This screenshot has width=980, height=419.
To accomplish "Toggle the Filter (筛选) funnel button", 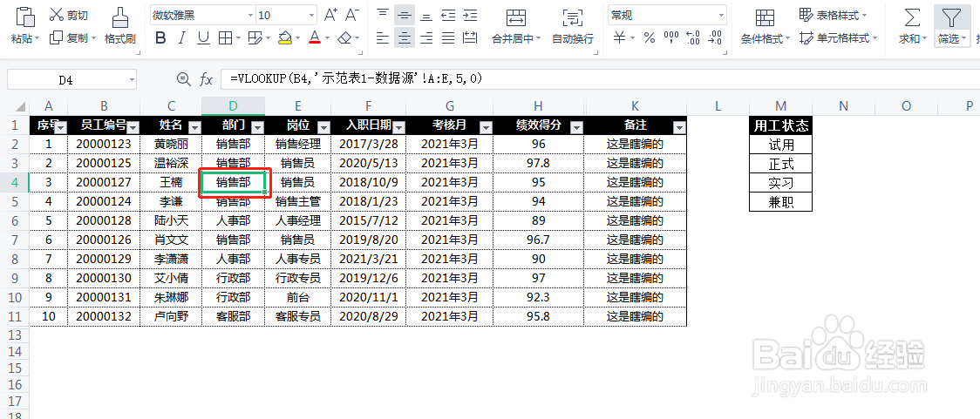I will 951,17.
